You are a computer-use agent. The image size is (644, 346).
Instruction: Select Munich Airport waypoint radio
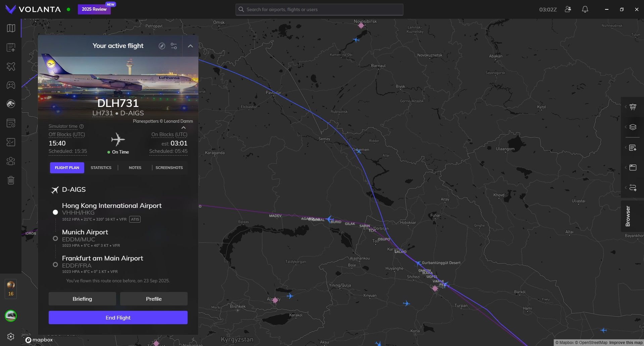pos(55,238)
